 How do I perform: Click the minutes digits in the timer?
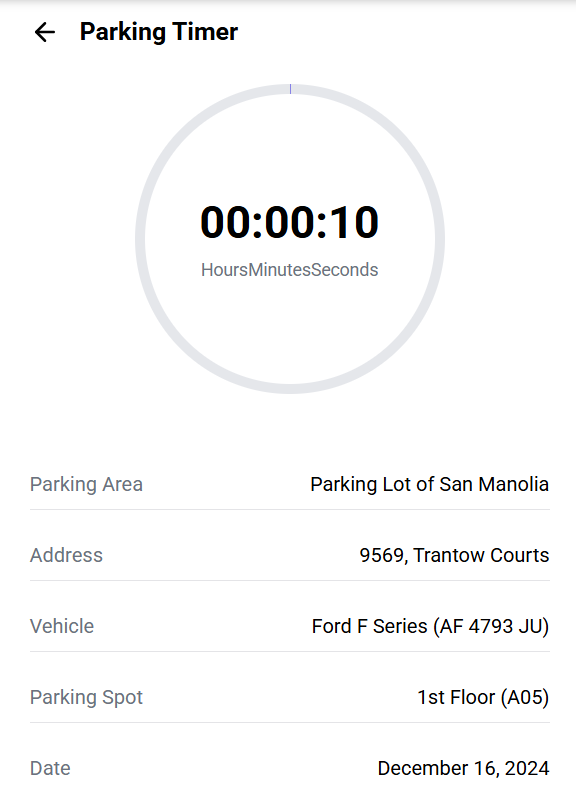point(290,222)
